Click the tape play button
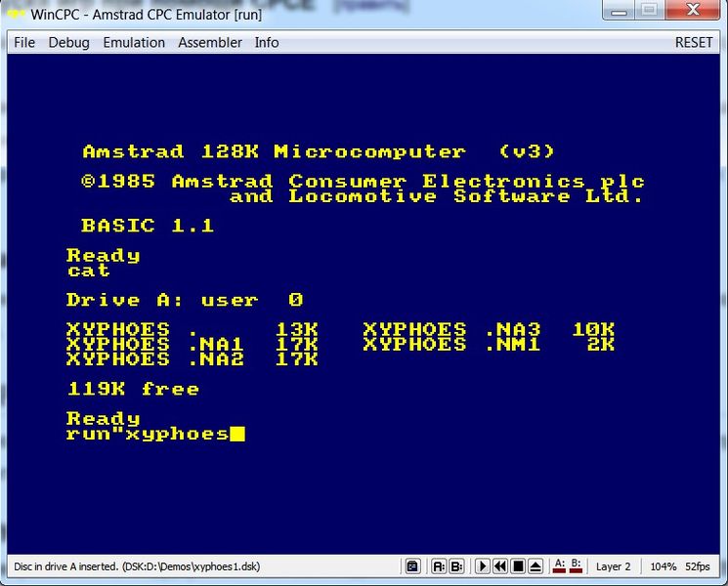728x586 pixels. (483, 566)
